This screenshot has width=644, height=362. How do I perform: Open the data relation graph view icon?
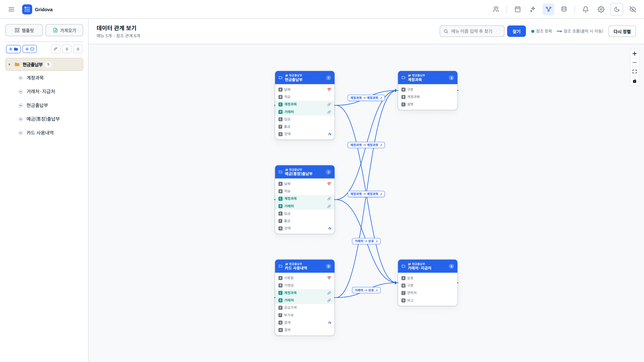pyautogui.click(x=548, y=9)
